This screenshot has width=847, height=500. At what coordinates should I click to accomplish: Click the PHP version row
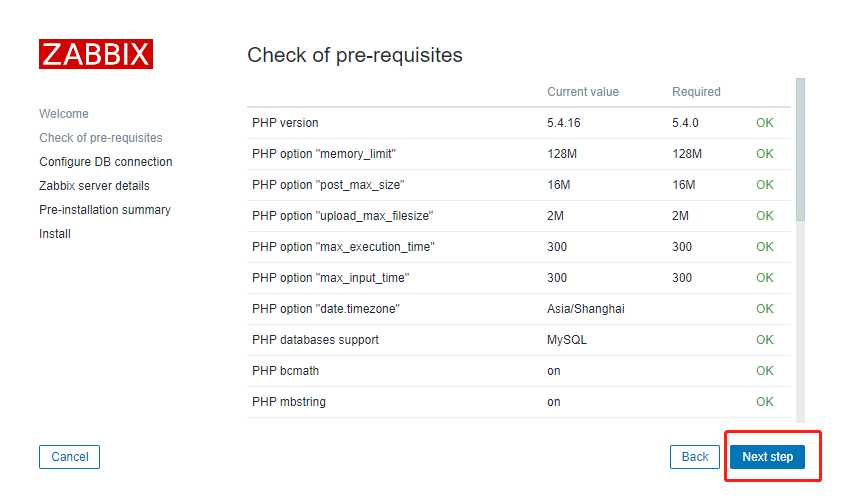[285, 123]
